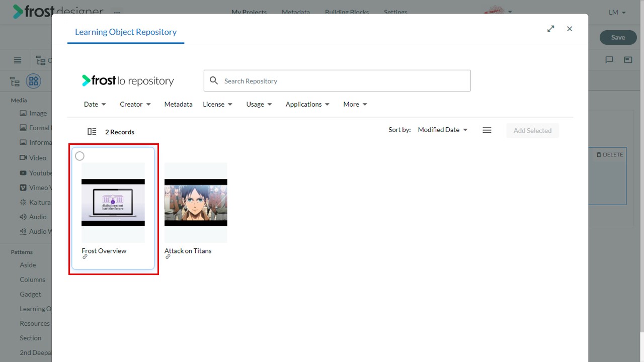Select the Frost Overview record checkbox

[79, 156]
